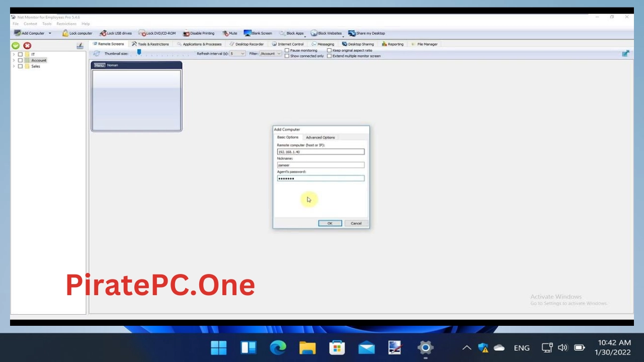Enable Extend multiple monitor screen checkbox
The height and width of the screenshot is (362, 644).
(329, 56)
